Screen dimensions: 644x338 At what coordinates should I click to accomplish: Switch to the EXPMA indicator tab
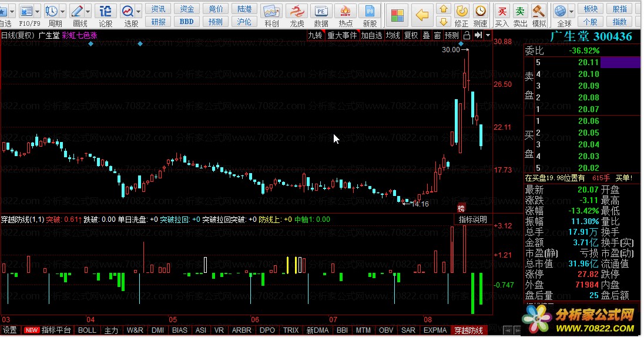pyautogui.click(x=435, y=330)
